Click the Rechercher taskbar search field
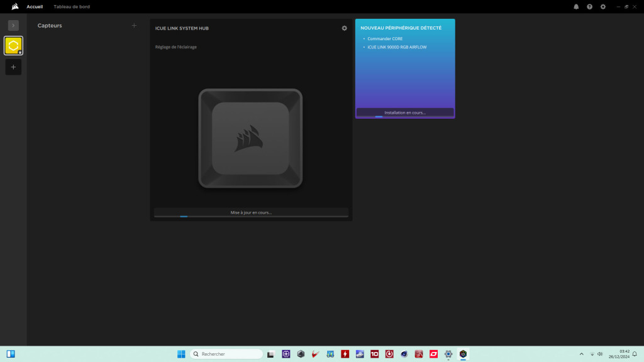 [x=226, y=354]
